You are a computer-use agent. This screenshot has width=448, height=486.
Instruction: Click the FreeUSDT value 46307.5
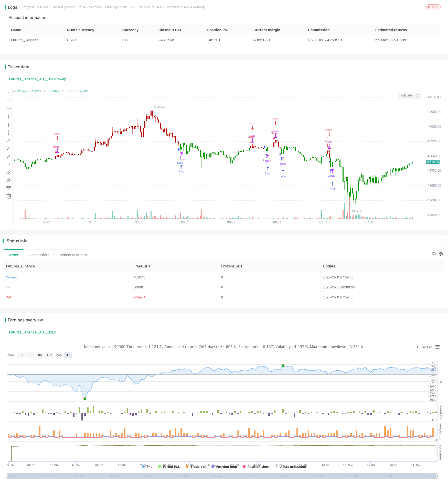coord(139,277)
